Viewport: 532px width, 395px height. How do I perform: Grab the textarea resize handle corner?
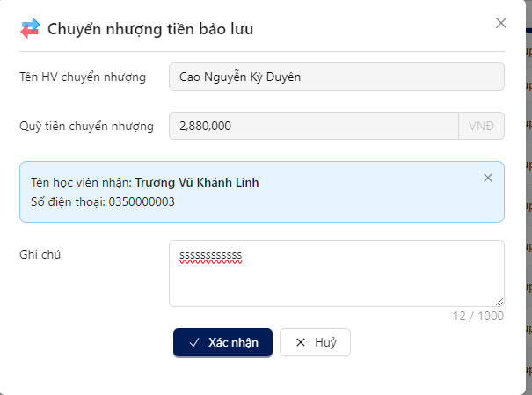click(x=499, y=302)
